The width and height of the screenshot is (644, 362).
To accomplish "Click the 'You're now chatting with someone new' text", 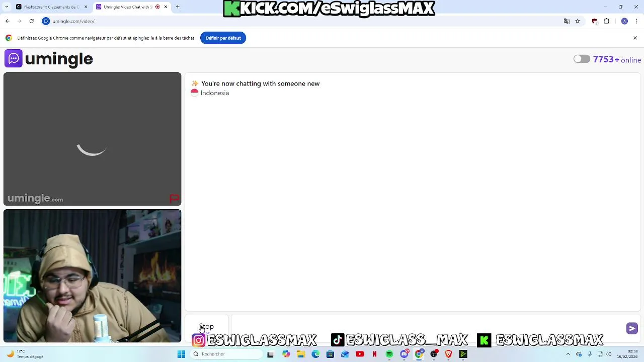I will coord(260,83).
